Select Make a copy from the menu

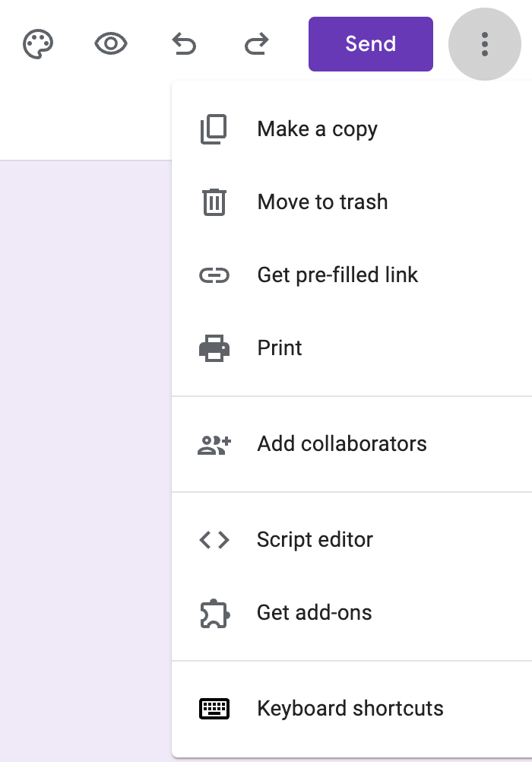click(352, 129)
